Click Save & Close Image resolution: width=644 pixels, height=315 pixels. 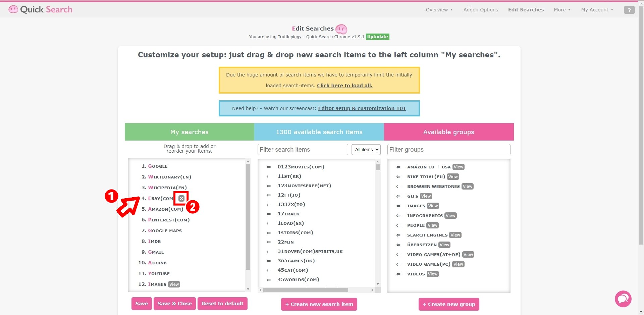pyautogui.click(x=175, y=304)
